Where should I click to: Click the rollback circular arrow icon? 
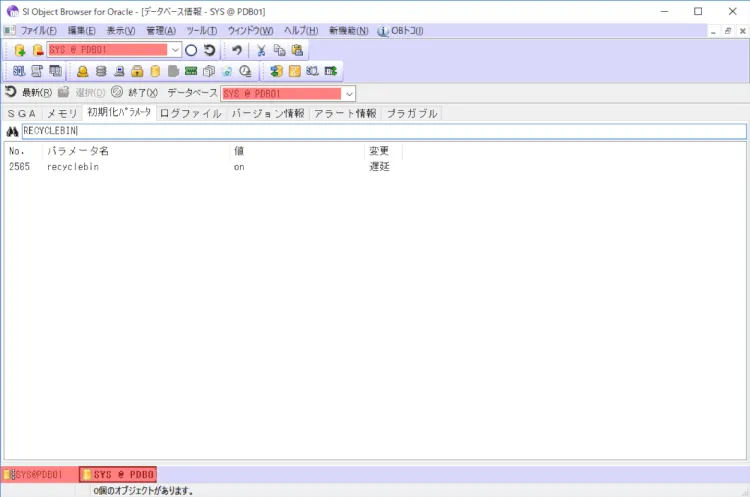pos(210,50)
